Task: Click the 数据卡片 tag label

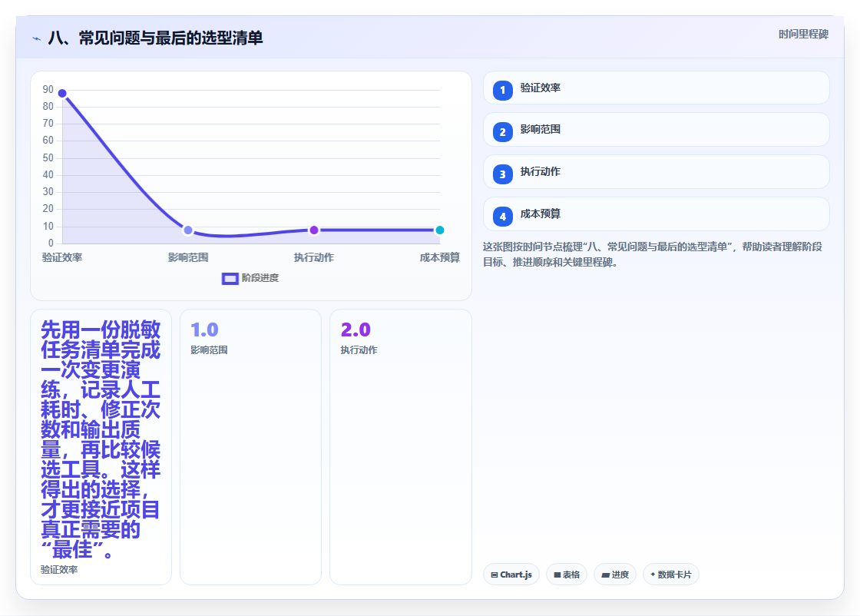Action: [x=675, y=575]
